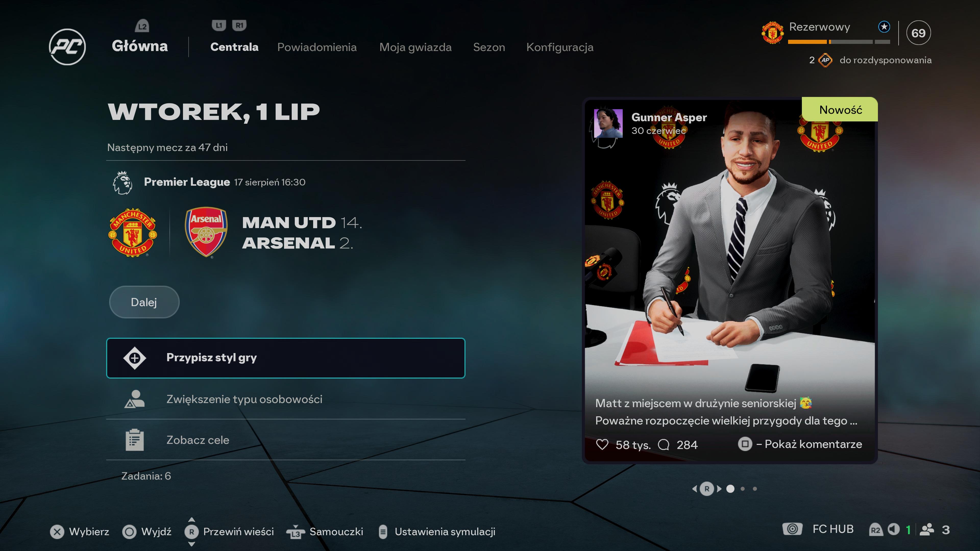This screenshot has height=551, width=980.
Task: Click Gunner Asper's avatar thumbnail
Action: [608, 123]
